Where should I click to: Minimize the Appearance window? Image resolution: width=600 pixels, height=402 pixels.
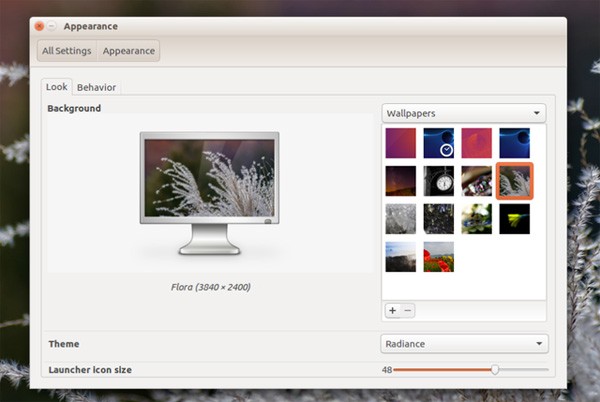[x=51, y=26]
